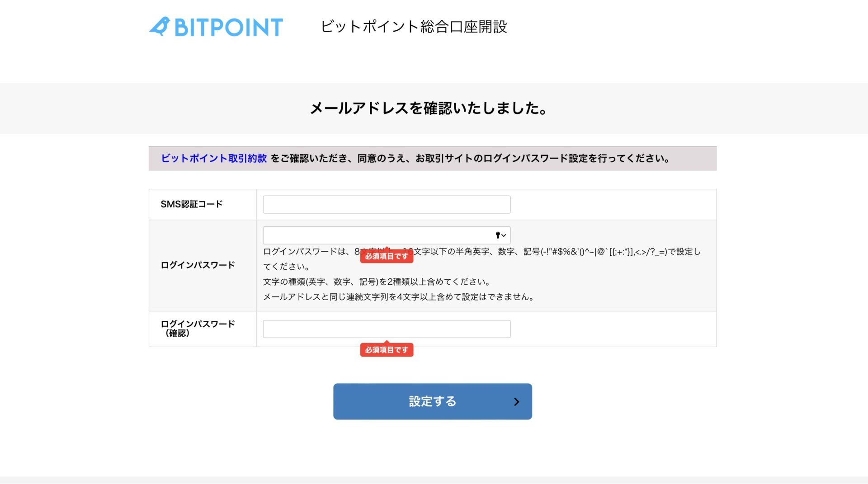Focus the ログインパスワード（確認） input field
The image size is (868, 484).
[387, 329]
